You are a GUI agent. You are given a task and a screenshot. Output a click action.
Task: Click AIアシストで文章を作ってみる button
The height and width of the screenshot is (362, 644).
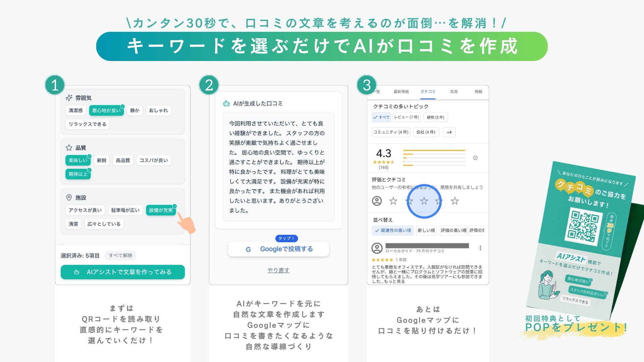[123, 272]
